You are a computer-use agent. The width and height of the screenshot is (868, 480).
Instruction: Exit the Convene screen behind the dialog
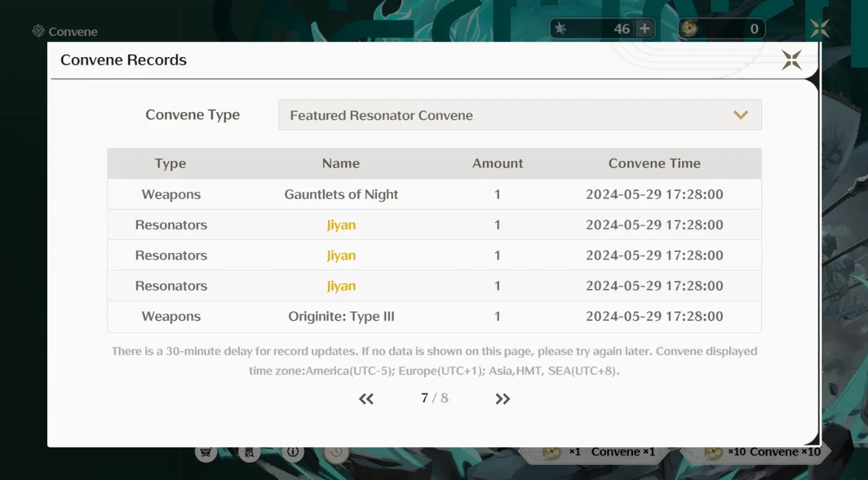820,29
